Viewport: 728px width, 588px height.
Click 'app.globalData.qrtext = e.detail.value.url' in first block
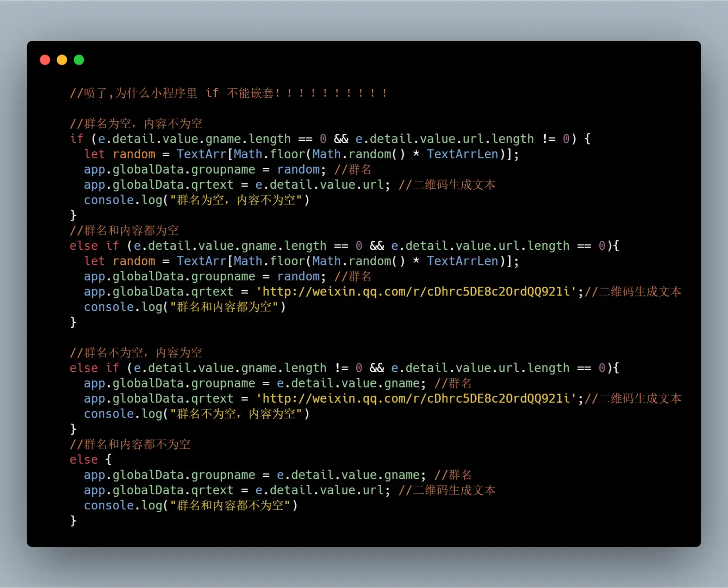tap(237, 185)
